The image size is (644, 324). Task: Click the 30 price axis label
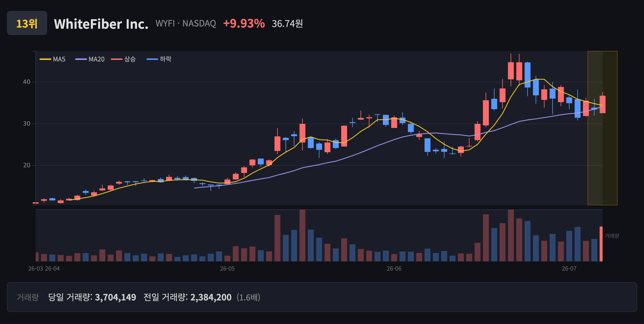[x=26, y=124]
